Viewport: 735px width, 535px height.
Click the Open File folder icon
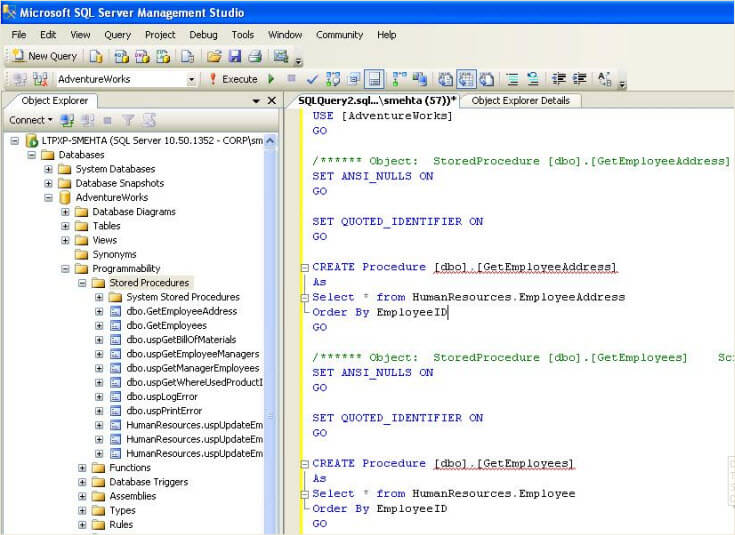tap(214, 56)
